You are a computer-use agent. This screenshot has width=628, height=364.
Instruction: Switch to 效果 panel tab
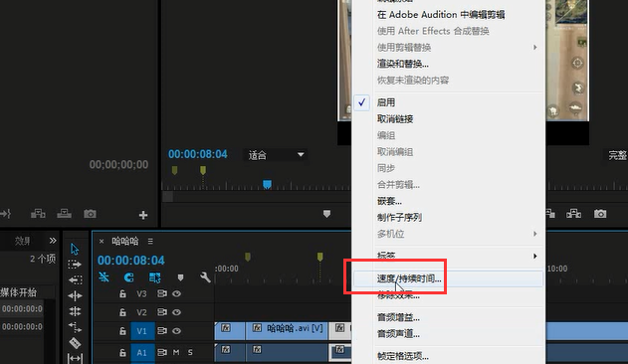point(23,241)
